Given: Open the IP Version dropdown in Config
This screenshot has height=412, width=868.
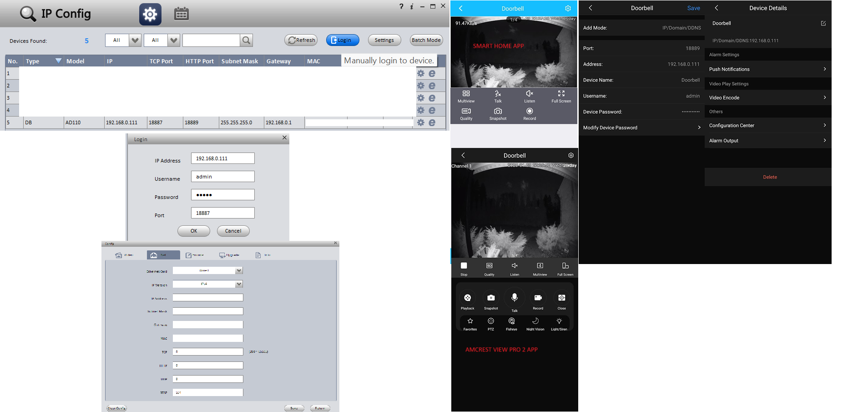Looking at the screenshot, I should pyautogui.click(x=239, y=284).
